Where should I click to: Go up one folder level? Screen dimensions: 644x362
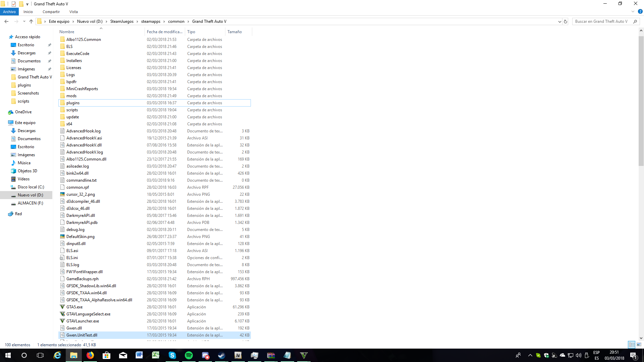tap(31, 21)
